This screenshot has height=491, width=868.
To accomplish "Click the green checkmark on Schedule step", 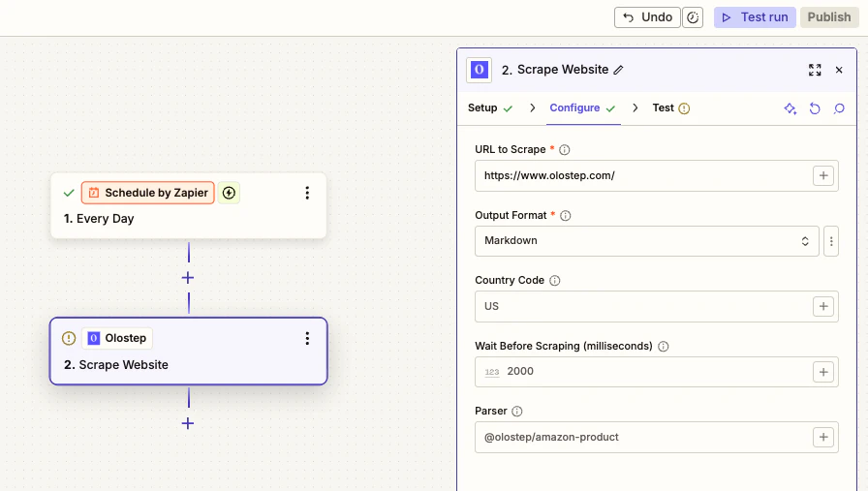I will (69, 193).
